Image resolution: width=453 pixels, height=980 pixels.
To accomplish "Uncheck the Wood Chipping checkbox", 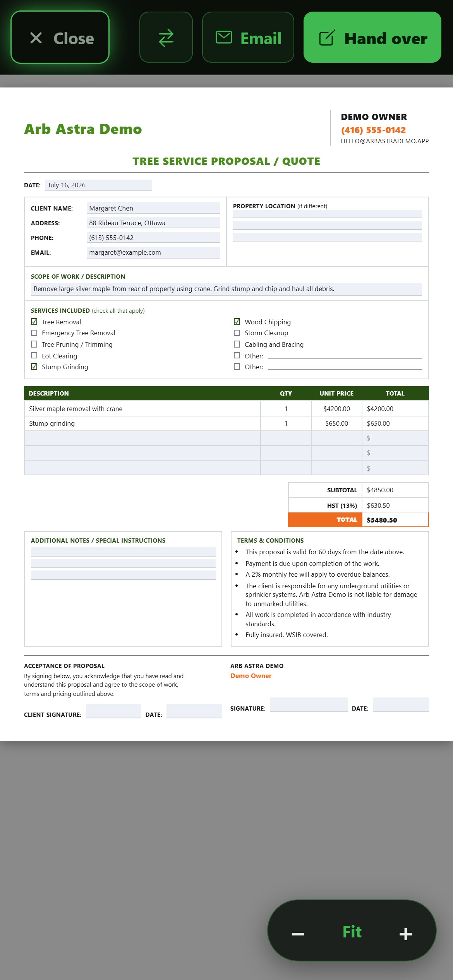I will point(237,322).
